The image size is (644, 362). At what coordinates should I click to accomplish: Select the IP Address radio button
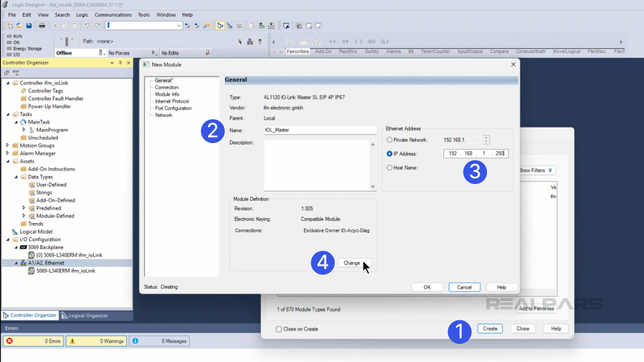click(x=389, y=154)
